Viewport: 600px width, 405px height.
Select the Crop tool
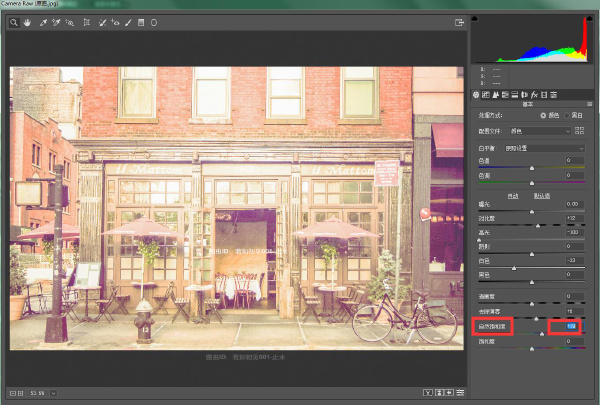(x=87, y=21)
